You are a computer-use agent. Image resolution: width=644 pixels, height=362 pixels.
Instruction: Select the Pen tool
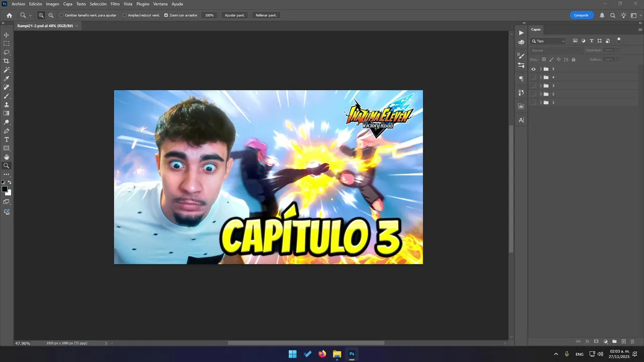pyautogui.click(x=7, y=131)
